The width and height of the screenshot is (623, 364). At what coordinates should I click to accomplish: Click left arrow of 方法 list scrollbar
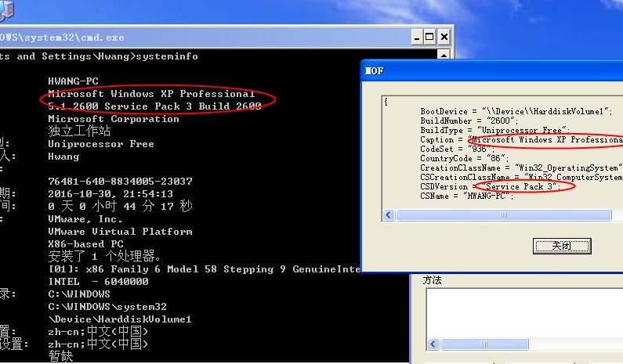(x=433, y=344)
